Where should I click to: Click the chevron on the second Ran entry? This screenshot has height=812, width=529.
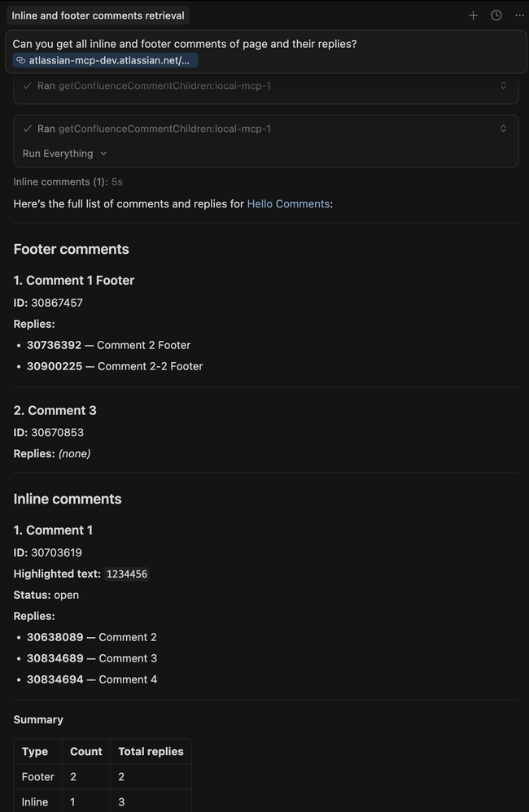[x=503, y=128]
